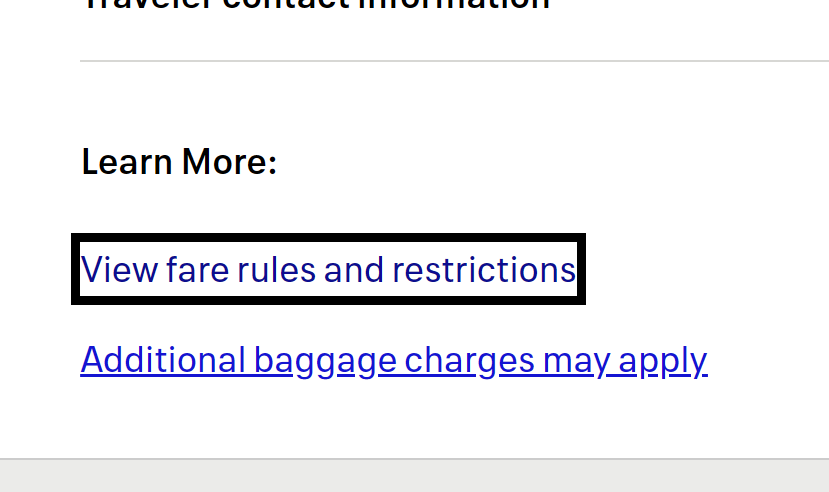Click Additional baggage charges may apply link
Screen dimensions: 829x492
click(x=394, y=359)
